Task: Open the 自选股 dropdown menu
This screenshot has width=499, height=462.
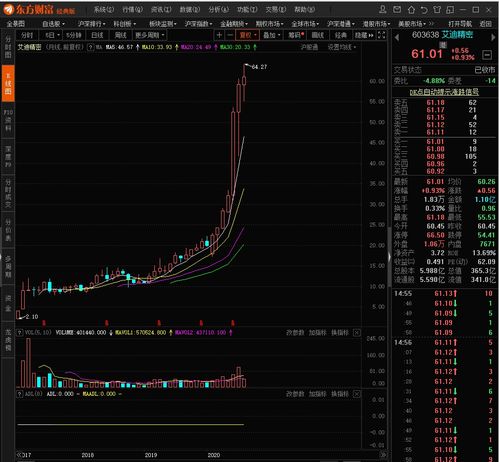Action: click(53, 24)
